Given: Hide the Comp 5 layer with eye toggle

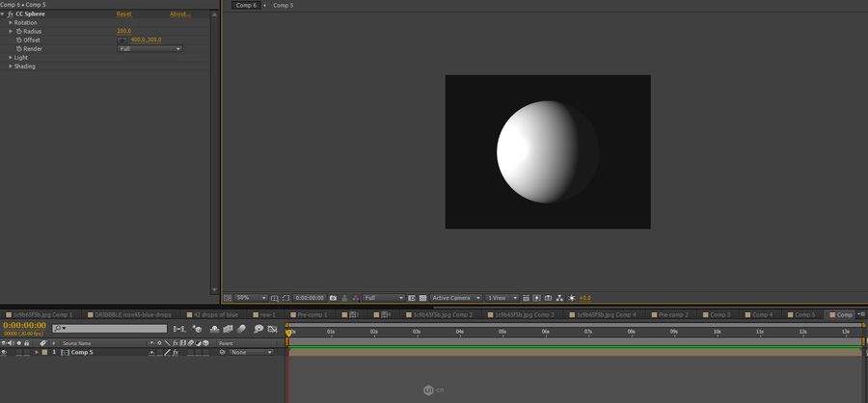Looking at the screenshot, I should [x=4, y=353].
